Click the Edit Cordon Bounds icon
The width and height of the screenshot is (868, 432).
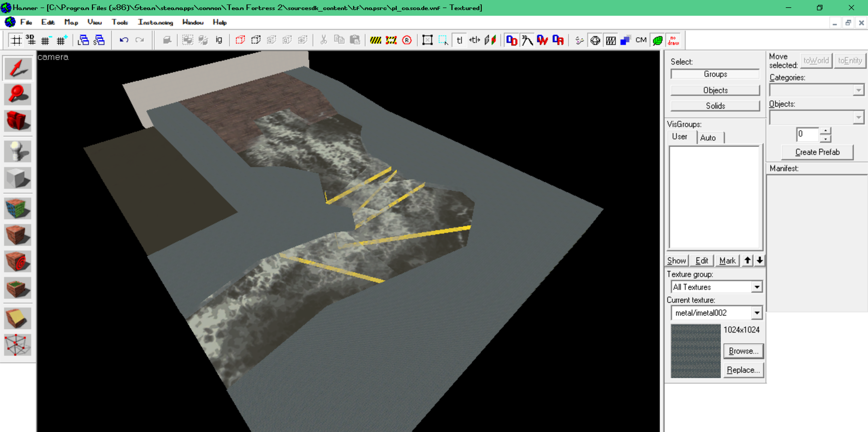click(x=391, y=40)
